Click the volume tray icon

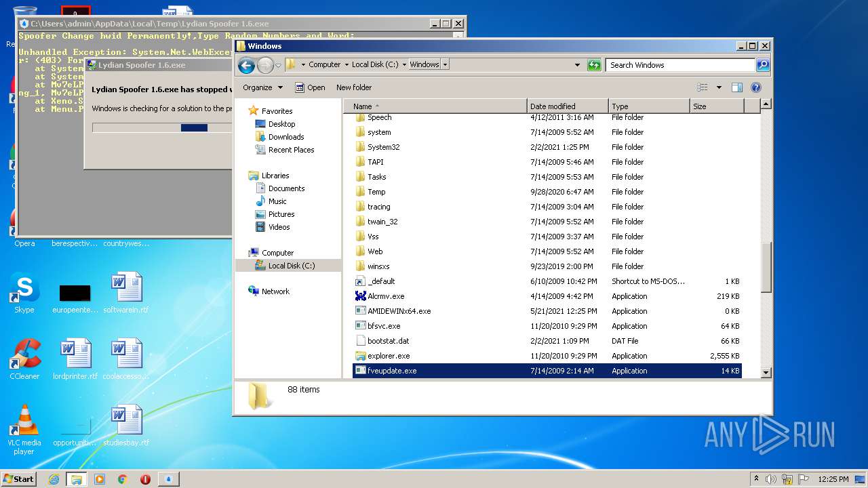click(x=771, y=479)
